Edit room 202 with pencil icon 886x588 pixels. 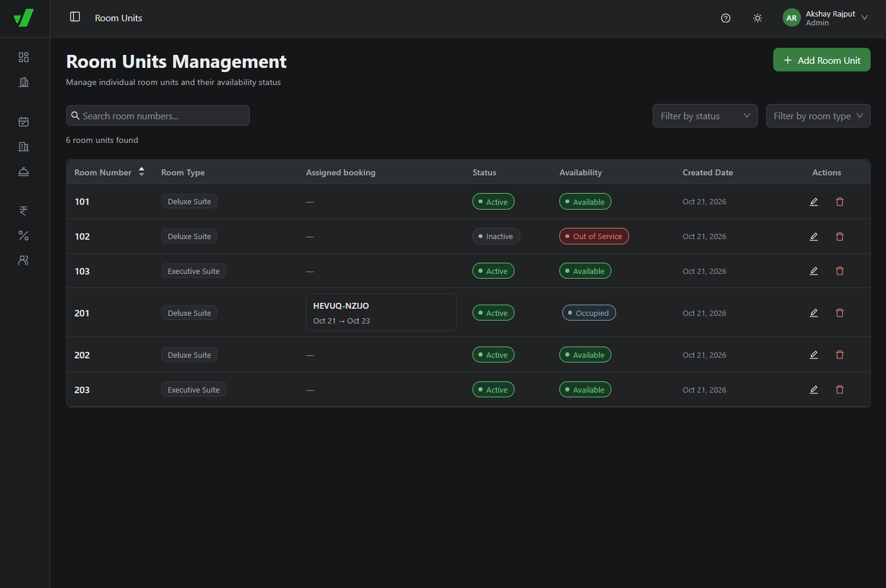point(814,355)
